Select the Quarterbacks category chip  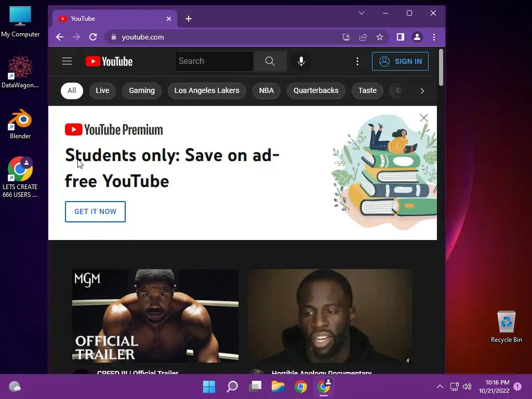pos(316,90)
